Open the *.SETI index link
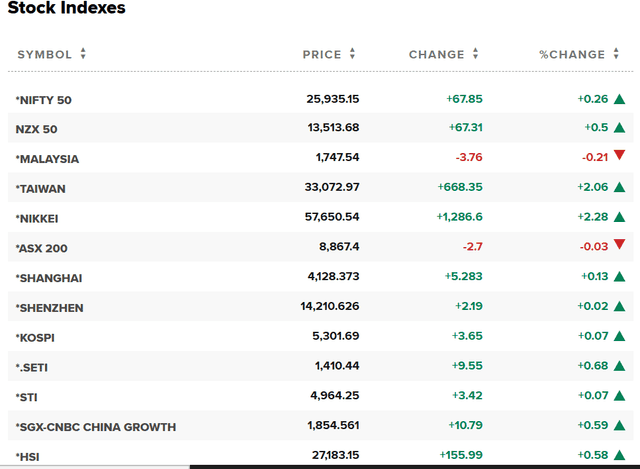640x469 pixels. [32, 367]
